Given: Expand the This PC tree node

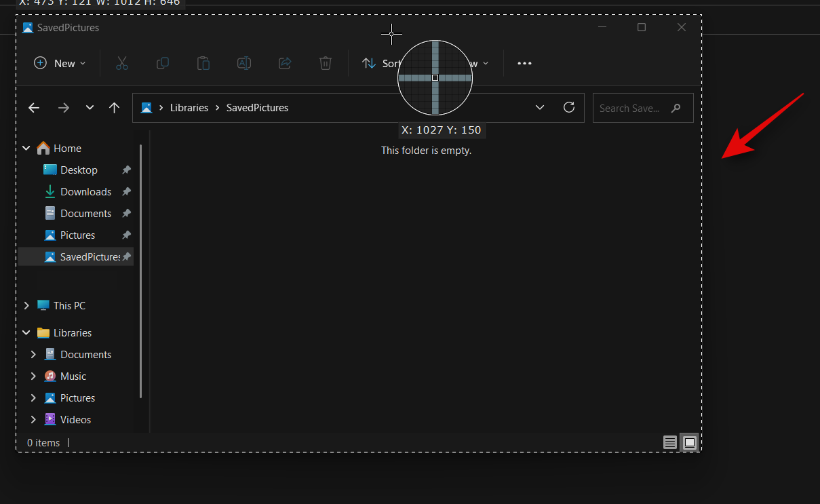Looking at the screenshot, I should [26, 306].
